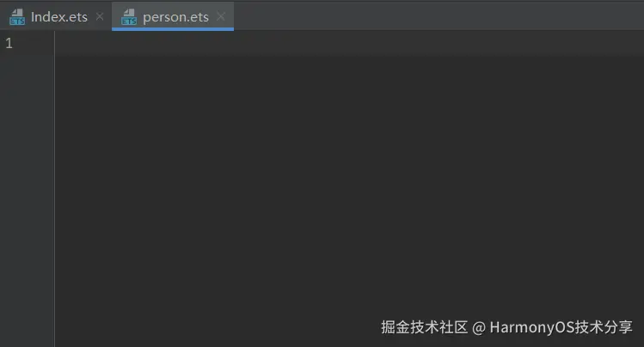
Task: Click the fold margin right of line number 1
Action: 46,43
